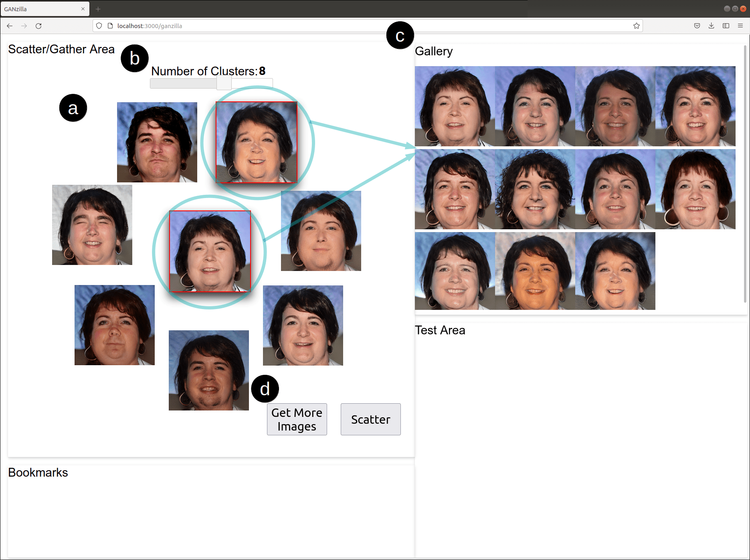750x560 pixels.
Task: Toggle the browser sidebar icon
Action: [726, 26]
